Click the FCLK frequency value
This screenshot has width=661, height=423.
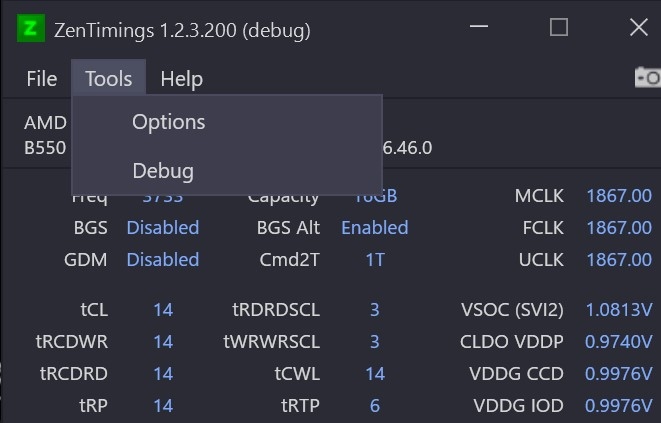(x=619, y=228)
